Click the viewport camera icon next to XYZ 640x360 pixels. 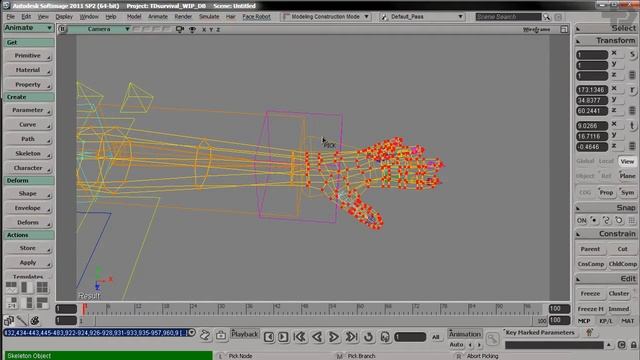click(x=180, y=29)
